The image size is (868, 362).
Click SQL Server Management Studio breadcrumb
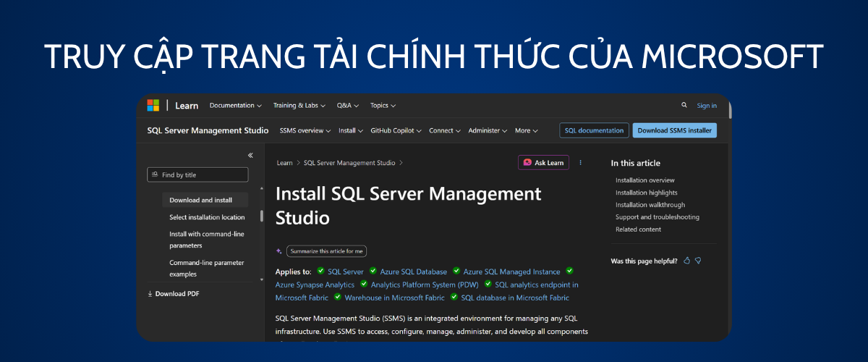click(x=349, y=163)
